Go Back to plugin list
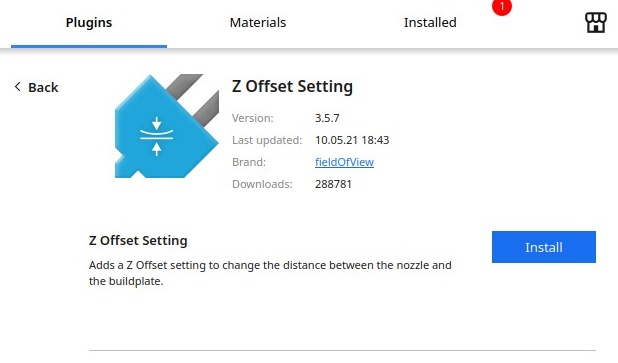This screenshot has width=618, height=363. point(36,87)
